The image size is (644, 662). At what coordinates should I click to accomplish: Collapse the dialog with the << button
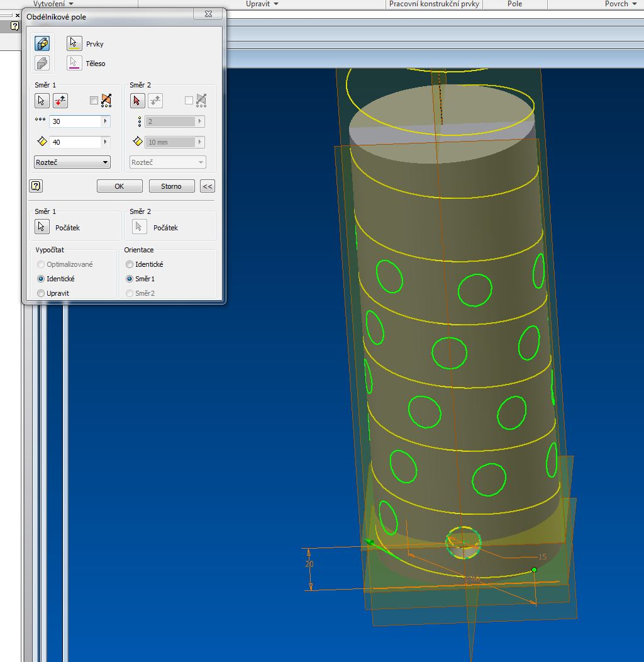[207, 186]
